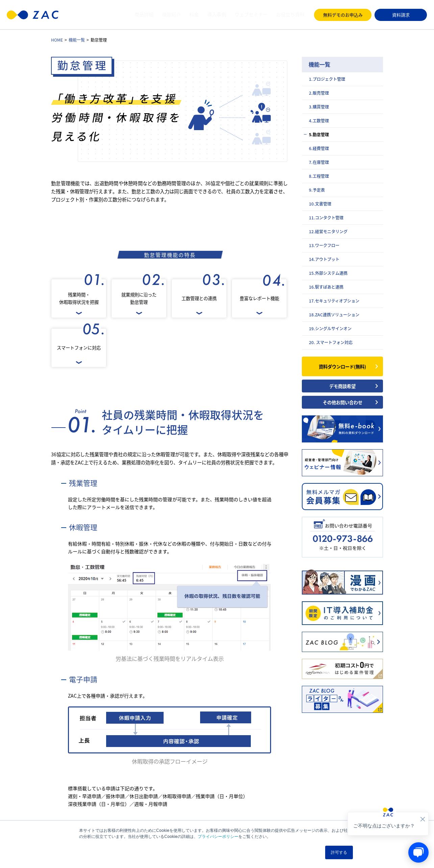This screenshot has height=868, width=434.
Task: Open the 漫画でわかるZAC banner
Action: [x=342, y=583]
